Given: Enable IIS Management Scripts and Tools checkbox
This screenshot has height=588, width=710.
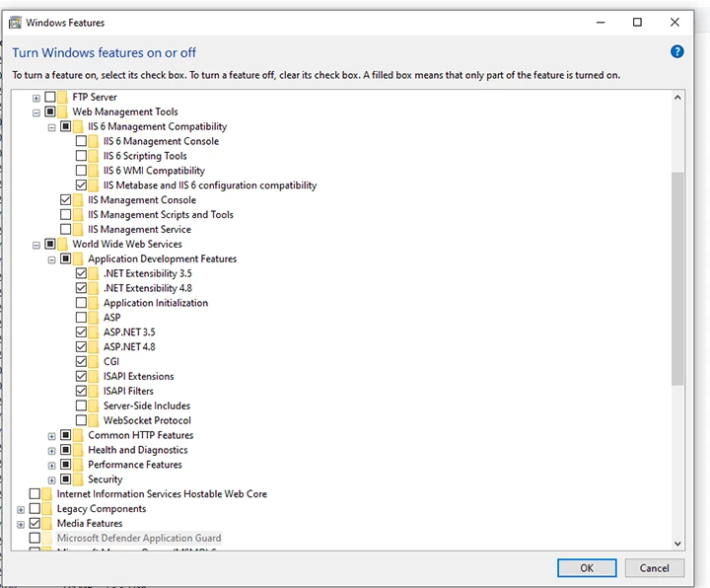Looking at the screenshot, I should pyautogui.click(x=66, y=214).
